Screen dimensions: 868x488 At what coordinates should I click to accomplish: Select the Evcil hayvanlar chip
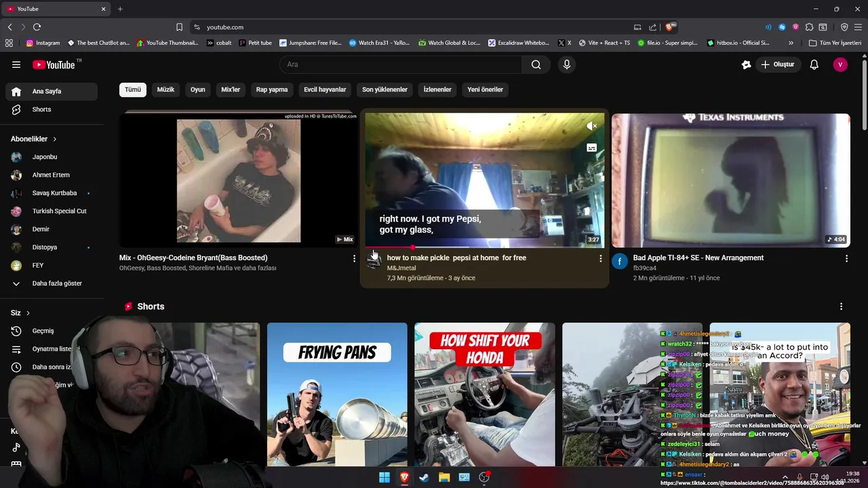(x=325, y=89)
